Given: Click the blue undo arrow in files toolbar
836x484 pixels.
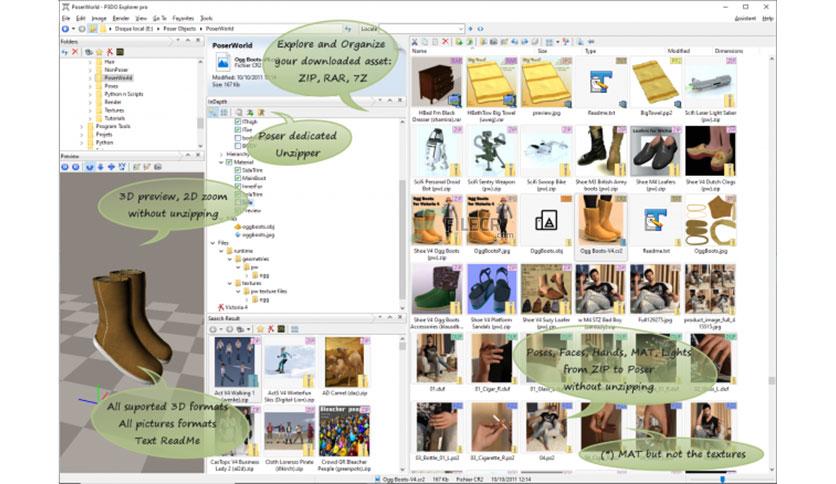Looking at the screenshot, I should tap(514, 42).
